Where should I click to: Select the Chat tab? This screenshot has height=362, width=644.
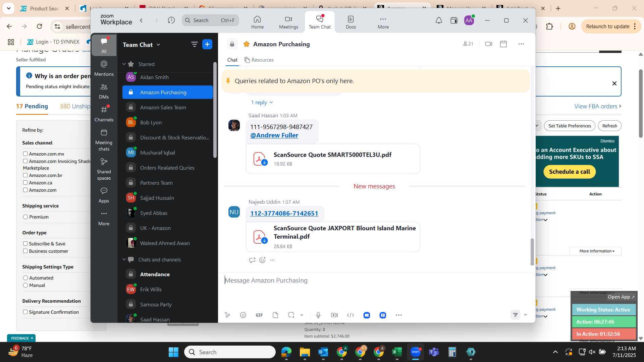pos(232,60)
